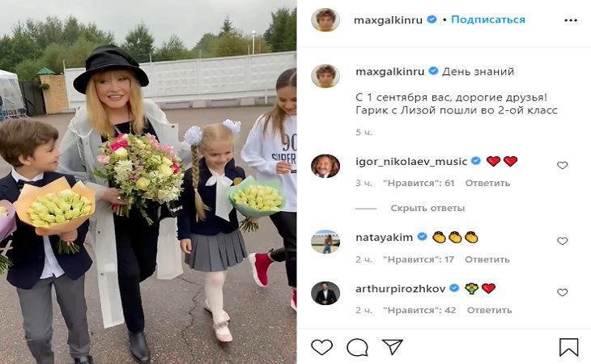591x364 pixels.
Task: View natayakim's profile avatar
Action: point(325,242)
